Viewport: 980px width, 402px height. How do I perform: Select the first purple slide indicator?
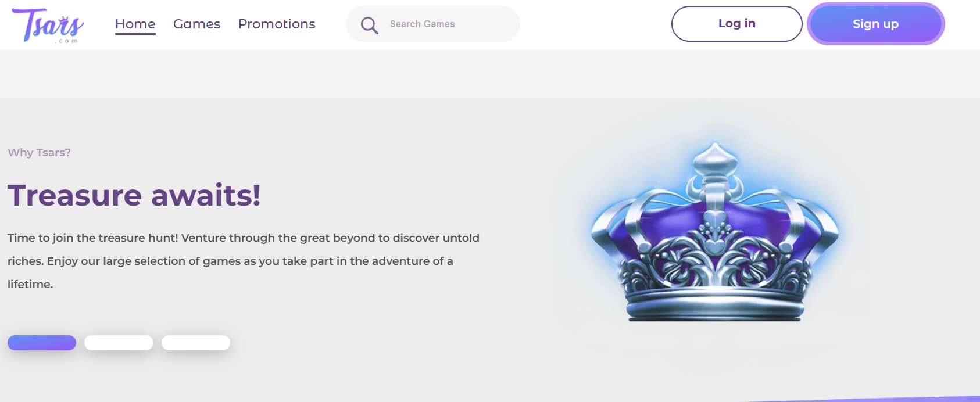pyautogui.click(x=42, y=343)
